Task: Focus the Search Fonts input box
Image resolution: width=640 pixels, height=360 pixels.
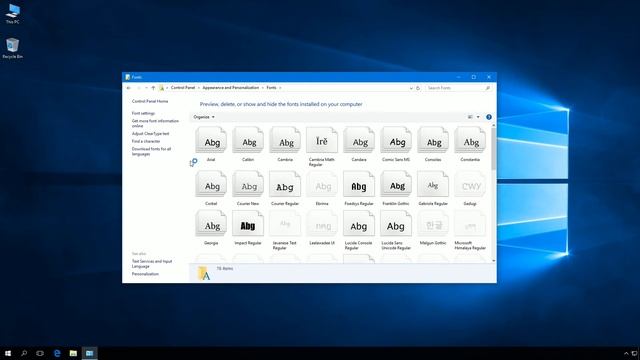Action: coord(458,88)
